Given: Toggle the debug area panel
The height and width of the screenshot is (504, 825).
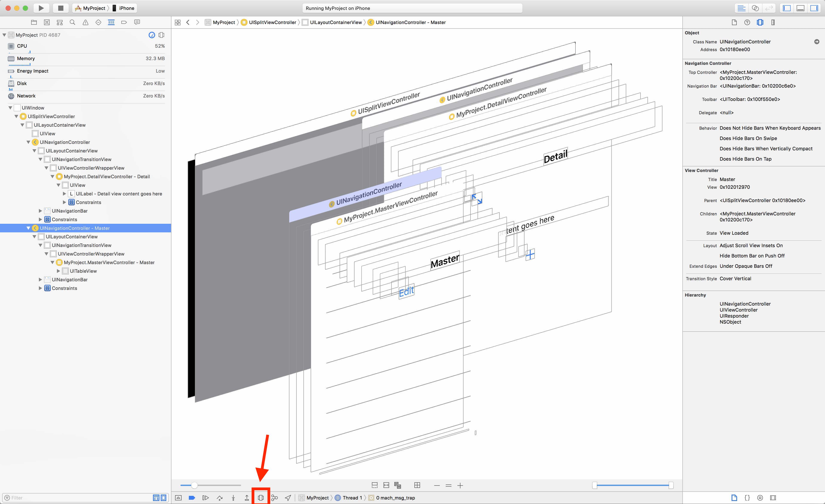Looking at the screenshot, I should (801, 8).
